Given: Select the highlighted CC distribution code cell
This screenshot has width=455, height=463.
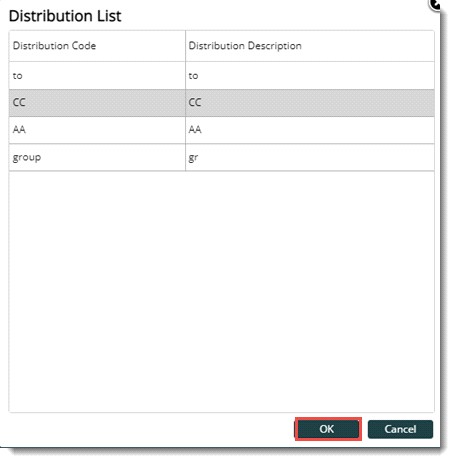Looking at the screenshot, I should 97,103.
